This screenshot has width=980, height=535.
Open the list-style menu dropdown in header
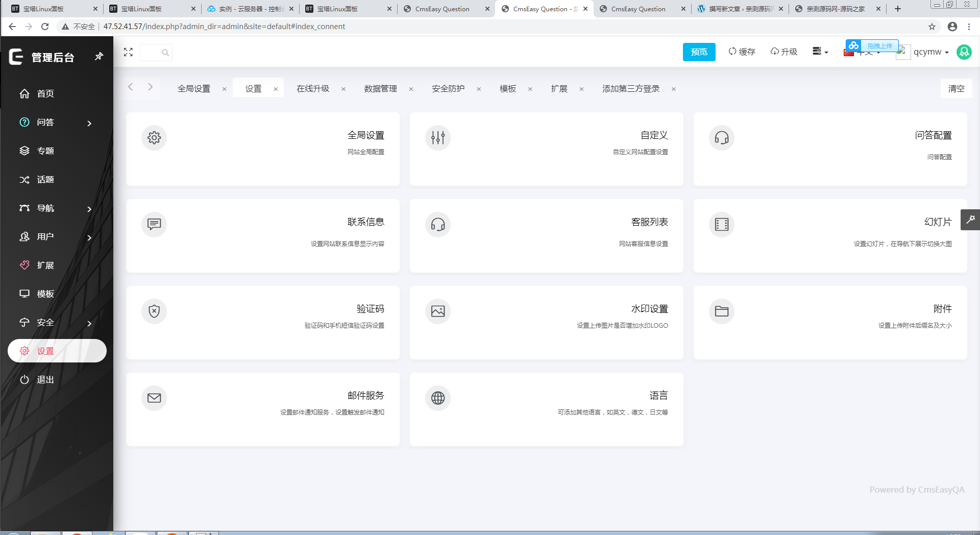(820, 52)
